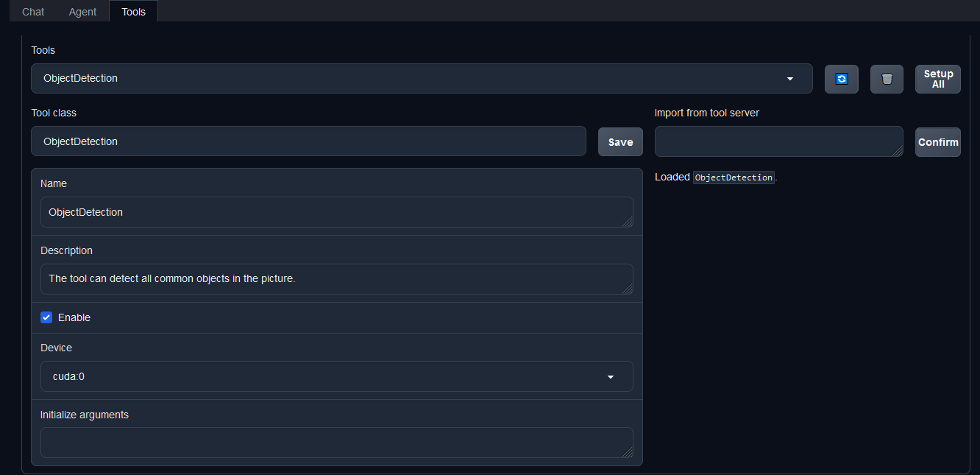Focus the Tool class input field
This screenshot has width=980, height=475.
pyautogui.click(x=308, y=141)
